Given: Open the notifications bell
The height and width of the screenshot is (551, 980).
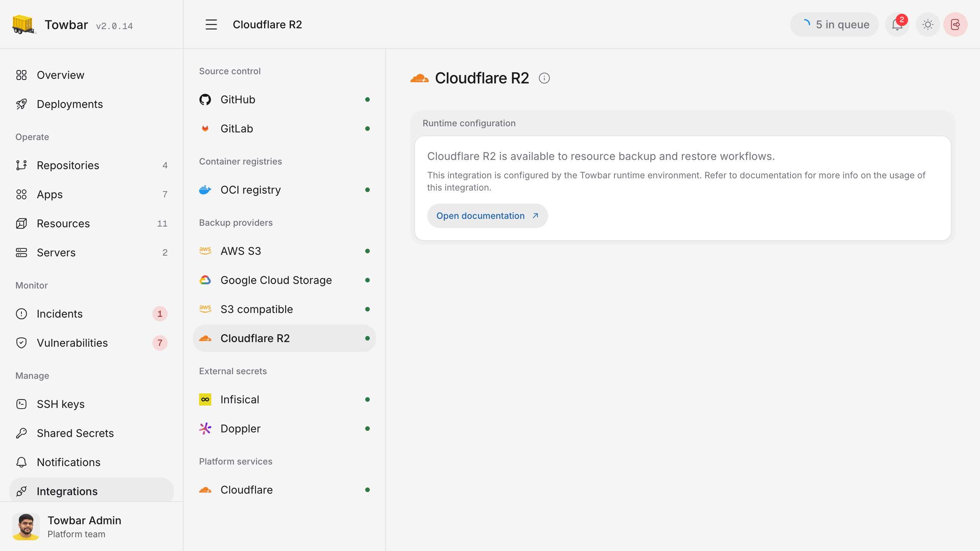Looking at the screenshot, I should 897,24.
